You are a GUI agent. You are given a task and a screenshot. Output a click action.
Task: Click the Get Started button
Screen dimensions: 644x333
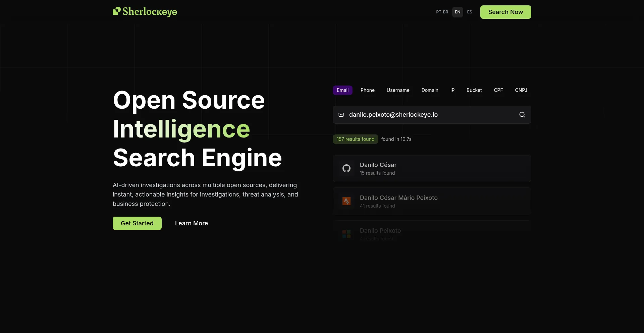coord(137,223)
